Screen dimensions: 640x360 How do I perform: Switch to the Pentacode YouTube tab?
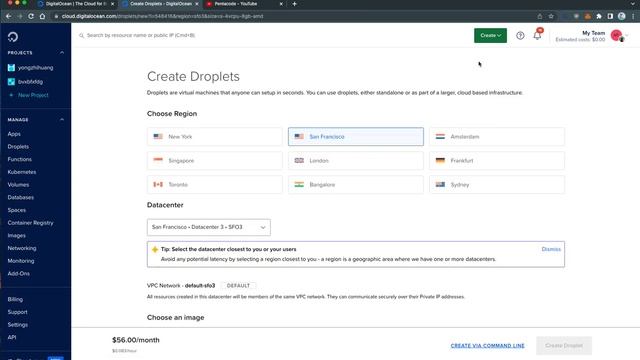[244, 4]
